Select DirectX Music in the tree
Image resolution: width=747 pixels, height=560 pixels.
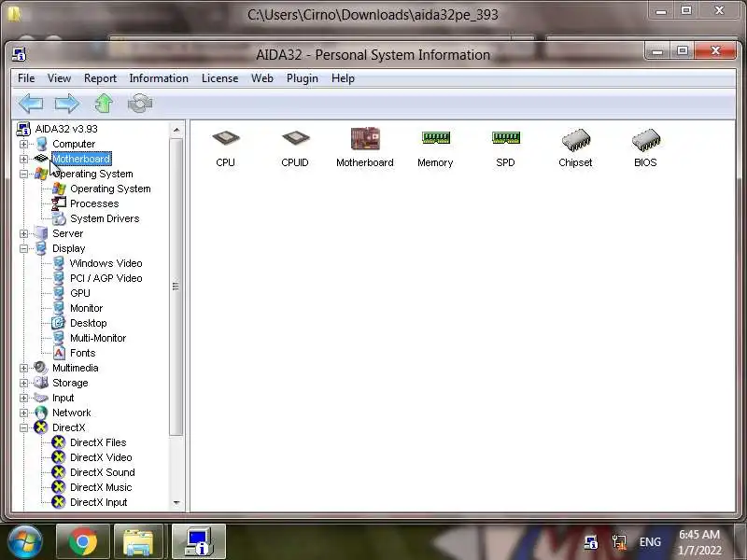(101, 487)
